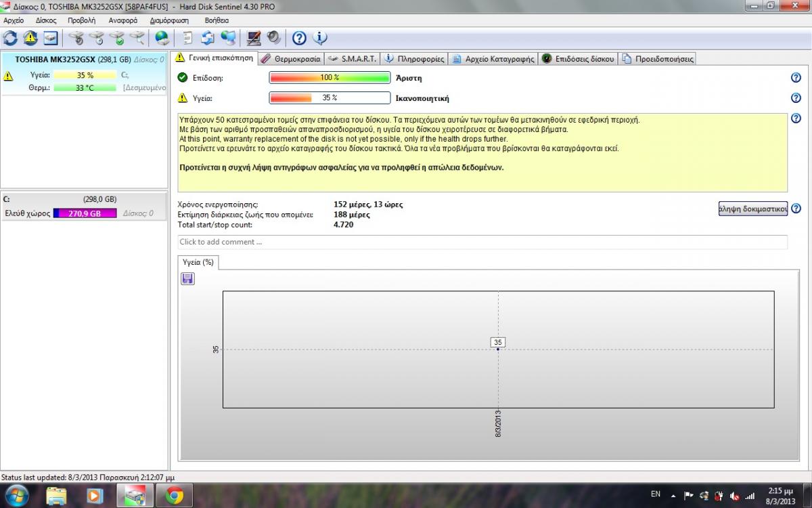Click the disk window toolbar icon
The image size is (812, 508).
click(x=51, y=37)
